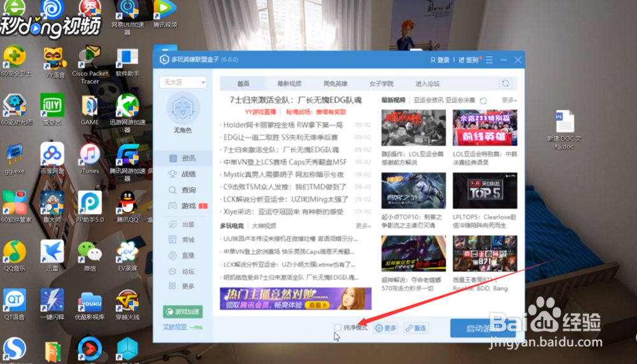Click 更多 link in 多玩电竞 row
The height and width of the screenshot is (364, 637).
pyautogui.click(x=363, y=226)
